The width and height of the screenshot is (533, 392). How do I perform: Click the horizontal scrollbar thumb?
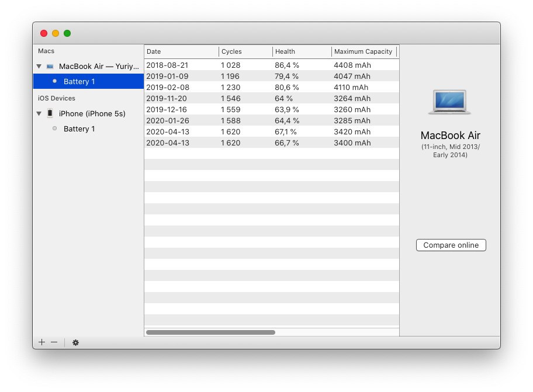pos(210,332)
